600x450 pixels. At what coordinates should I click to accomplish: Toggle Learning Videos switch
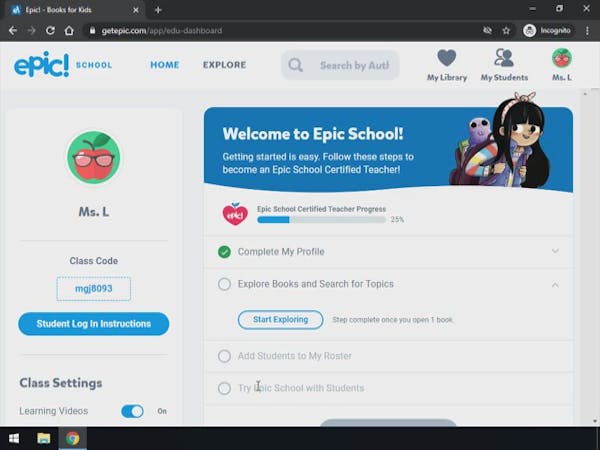132,411
